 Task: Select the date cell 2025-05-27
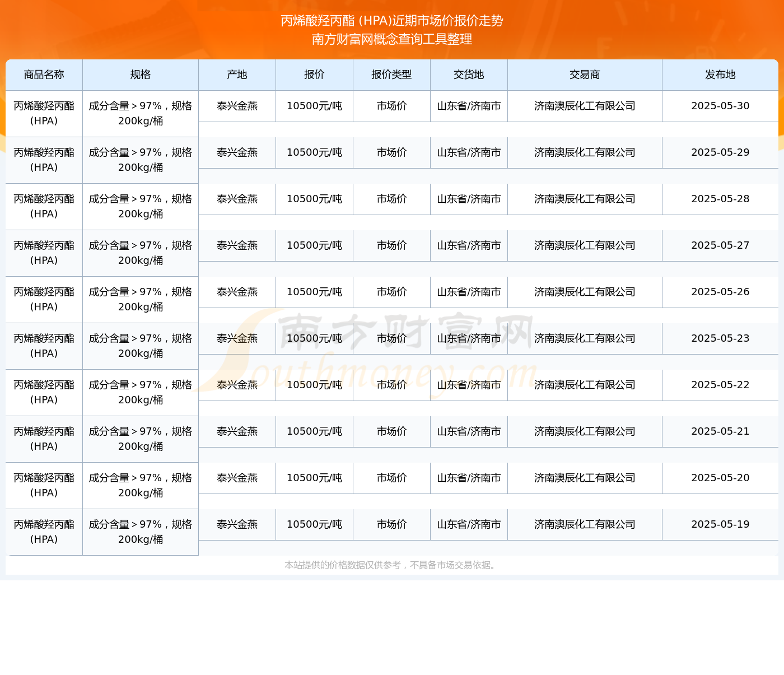coord(721,245)
